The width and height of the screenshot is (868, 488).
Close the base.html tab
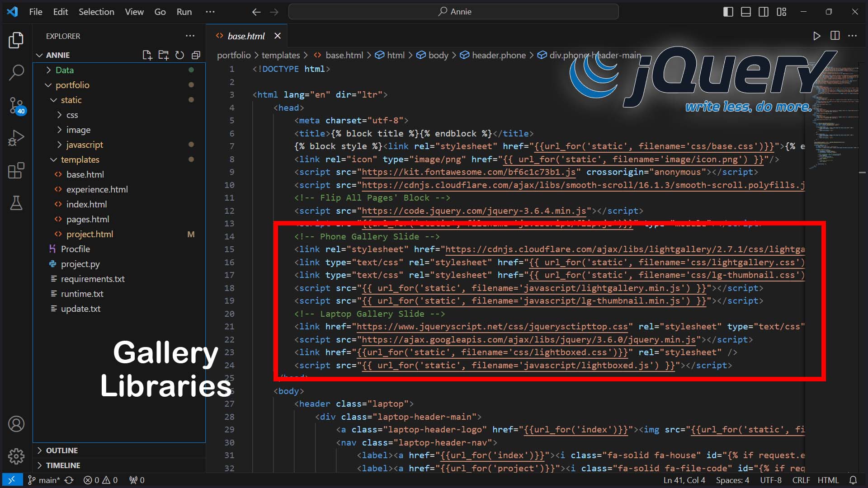coord(278,36)
